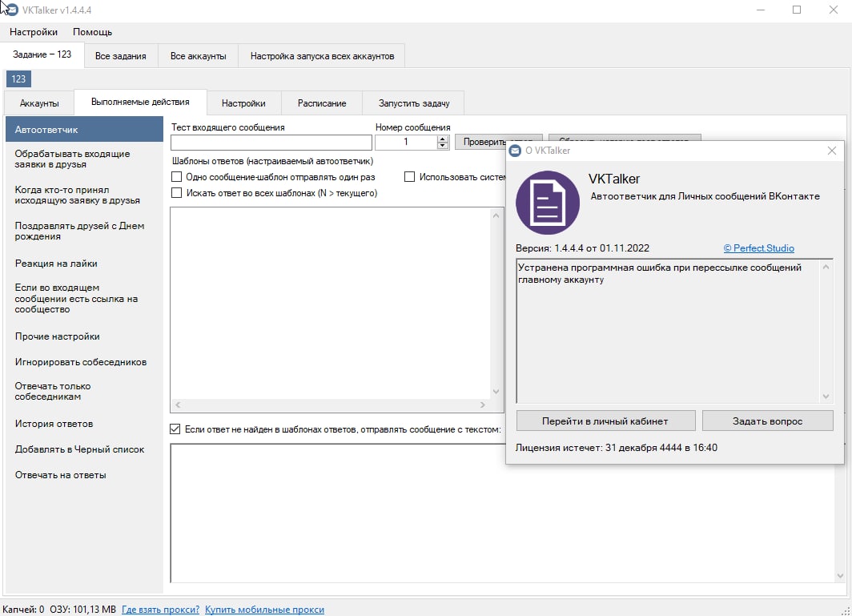Open the Помощь menu
Screen dimensions: 852x616
92,32
